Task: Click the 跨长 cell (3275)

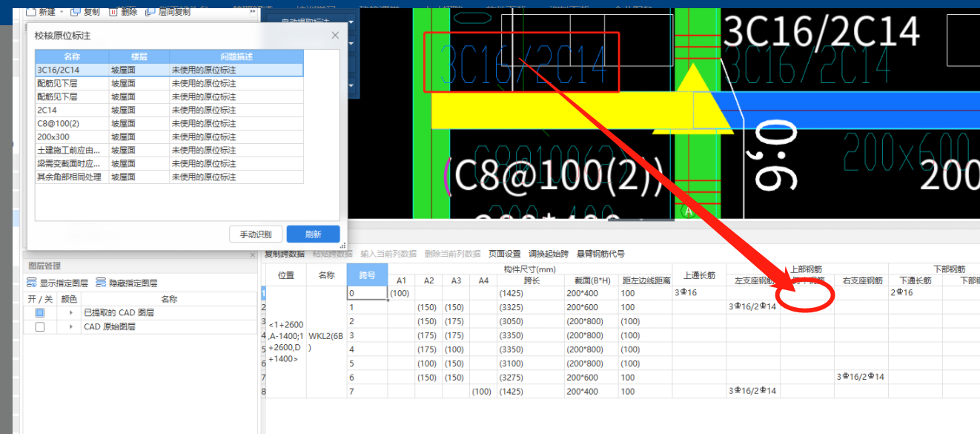Action: (x=530, y=378)
